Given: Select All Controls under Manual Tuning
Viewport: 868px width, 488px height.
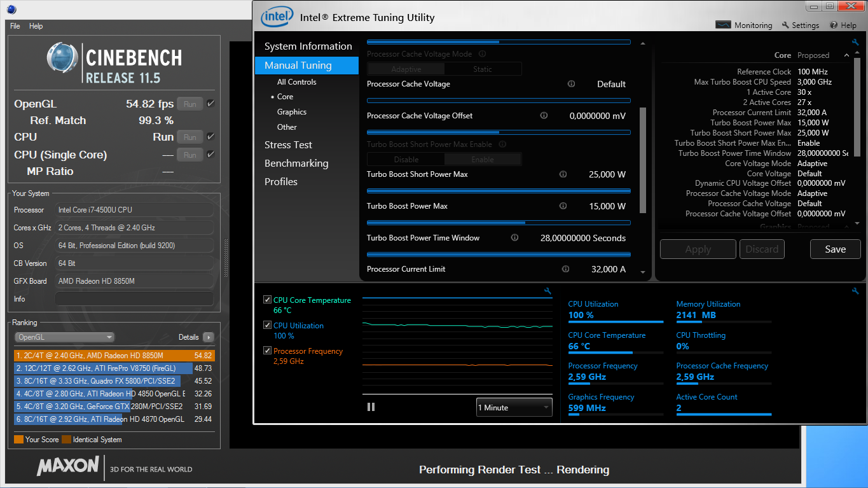Looking at the screenshot, I should pyautogui.click(x=296, y=82).
